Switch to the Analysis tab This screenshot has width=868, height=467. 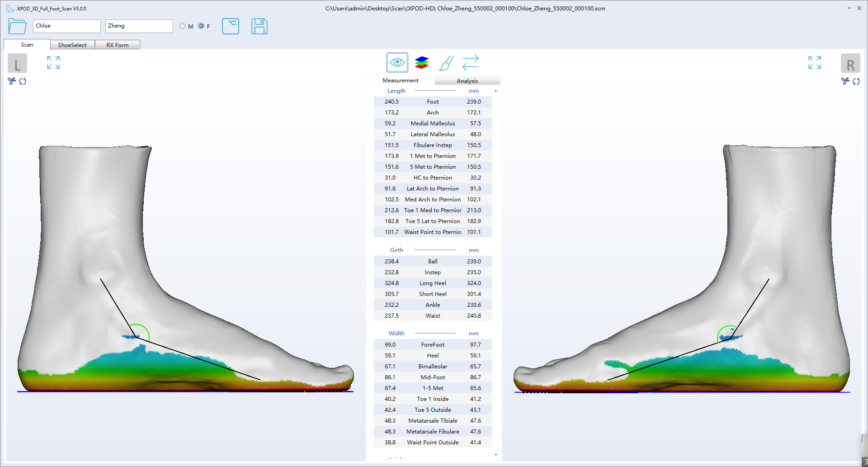pyautogui.click(x=467, y=80)
